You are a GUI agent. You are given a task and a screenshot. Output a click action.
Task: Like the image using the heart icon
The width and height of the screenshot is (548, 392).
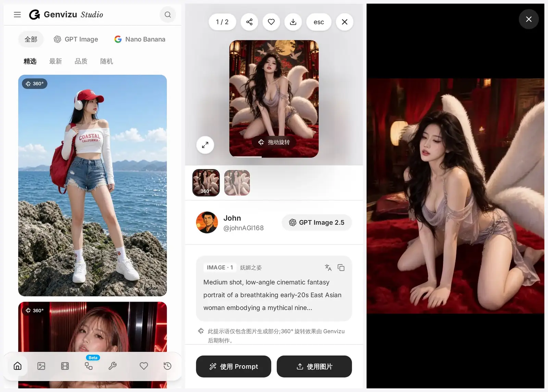point(271,22)
